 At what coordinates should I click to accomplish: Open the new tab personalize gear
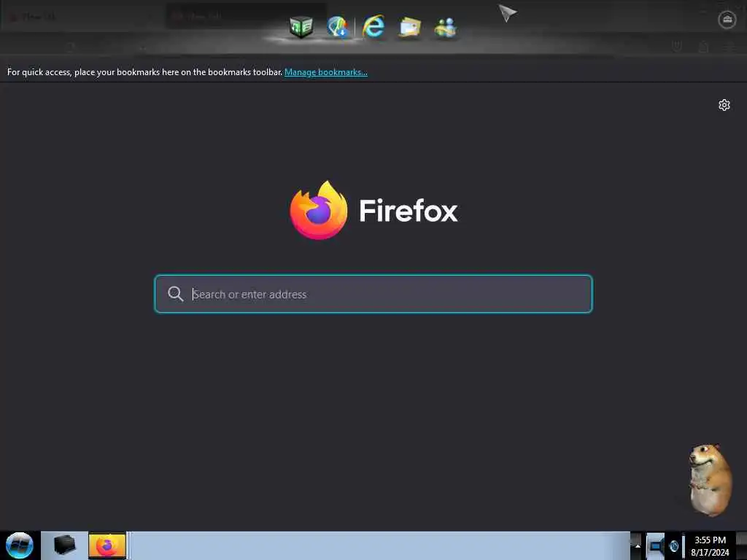tap(724, 105)
